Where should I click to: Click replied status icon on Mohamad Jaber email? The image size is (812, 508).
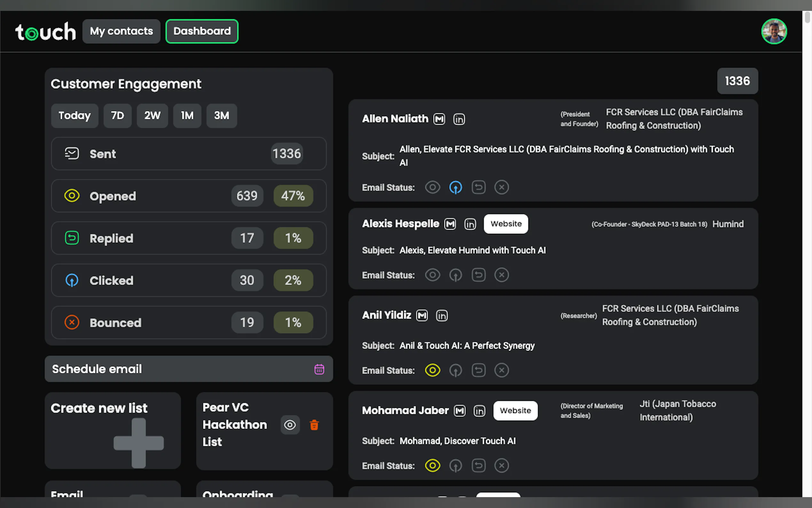(x=478, y=466)
